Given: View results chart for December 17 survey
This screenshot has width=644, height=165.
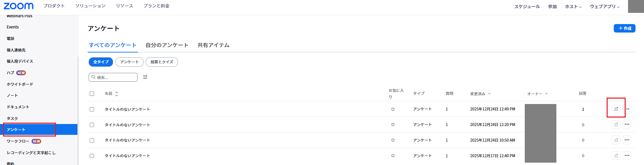Looking at the screenshot, I should point(616,156).
